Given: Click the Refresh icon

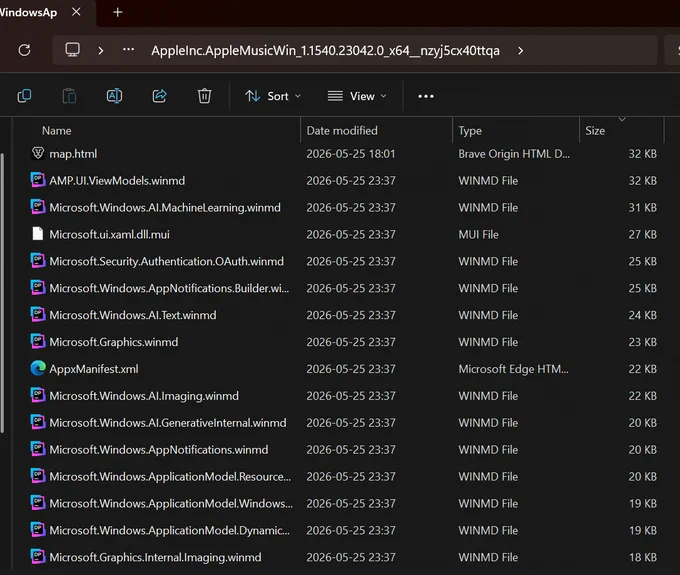Looking at the screenshot, I should pyautogui.click(x=24, y=50).
